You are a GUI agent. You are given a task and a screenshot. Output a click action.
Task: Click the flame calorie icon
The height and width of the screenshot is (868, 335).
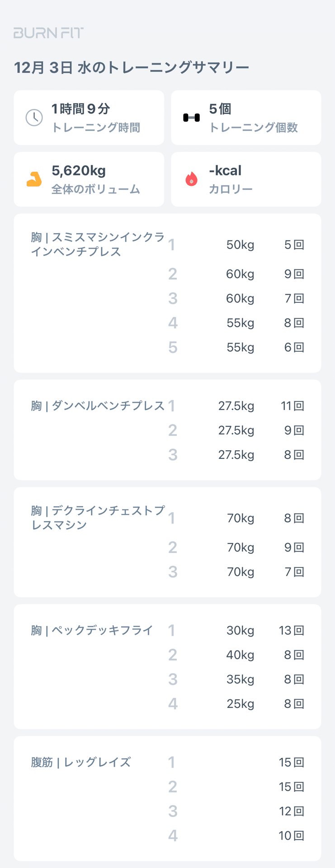click(x=191, y=179)
